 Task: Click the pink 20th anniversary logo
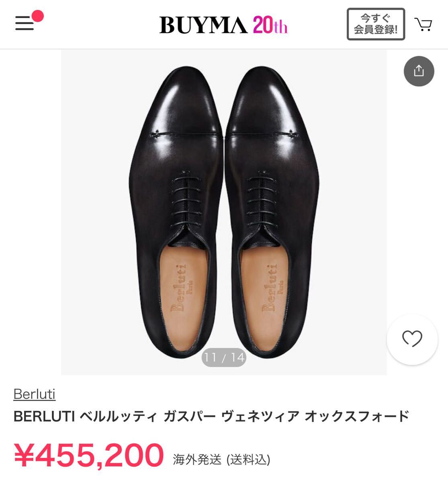click(270, 25)
